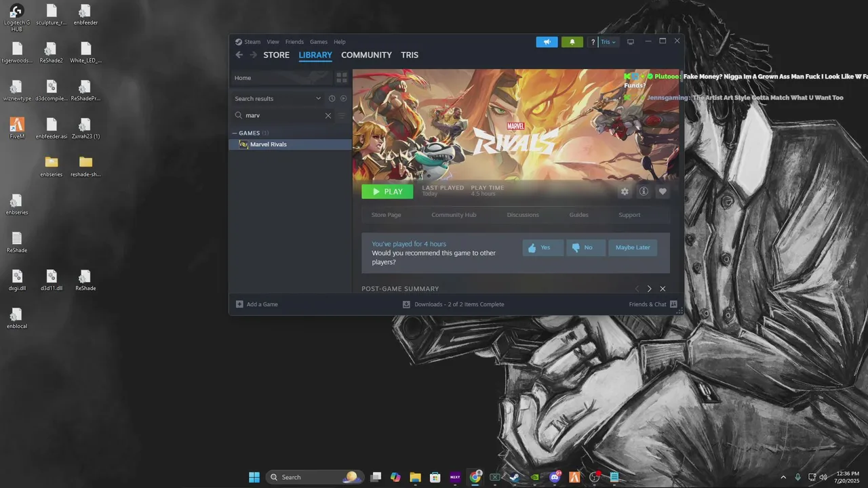
Task: Expand the Search results filter dropdown
Action: pos(277,98)
